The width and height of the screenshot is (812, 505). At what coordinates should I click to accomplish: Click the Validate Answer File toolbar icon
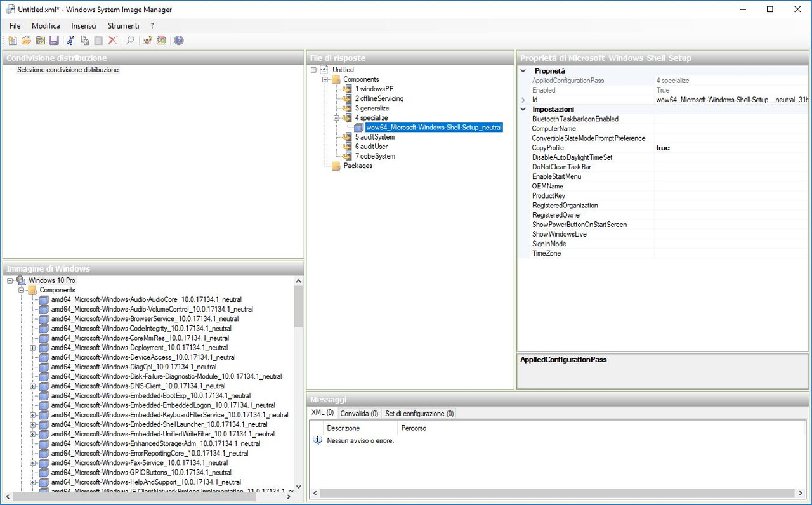pos(147,41)
